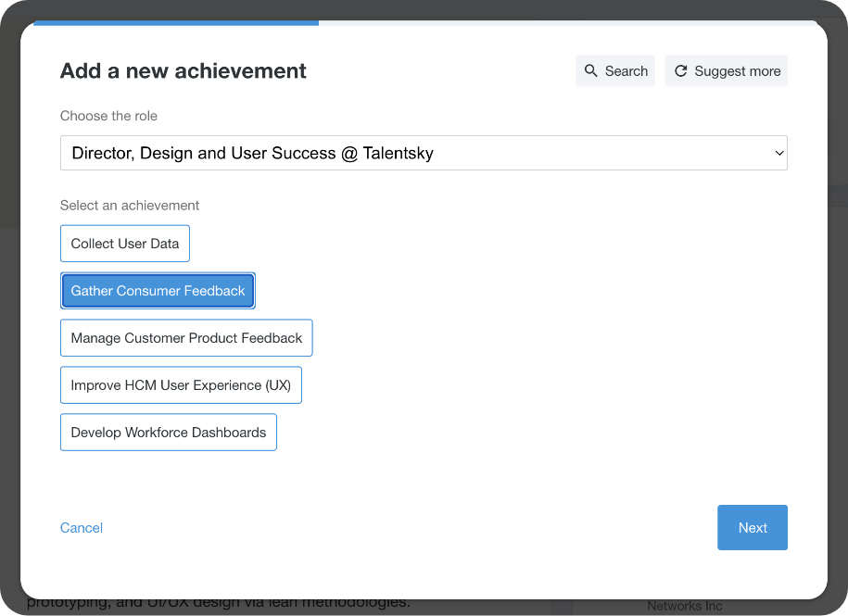The width and height of the screenshot is (848, 616).
Task: Request more ideas with Suggest more
Action: coord(727,70)
